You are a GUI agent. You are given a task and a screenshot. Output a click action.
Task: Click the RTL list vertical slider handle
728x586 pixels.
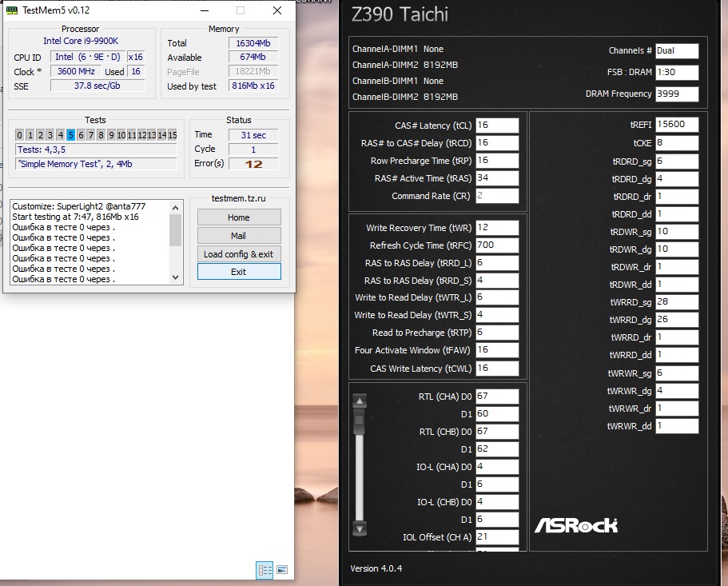pos(360,421)
